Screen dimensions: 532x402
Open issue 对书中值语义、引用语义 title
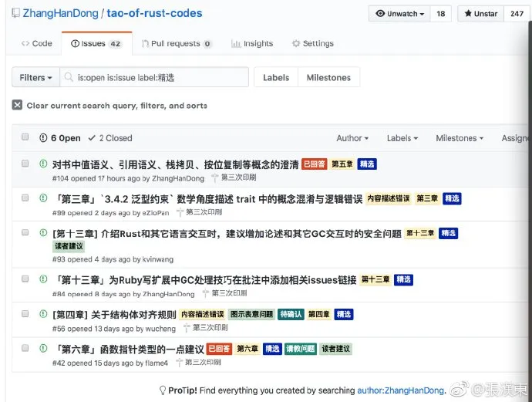(176, 164)
